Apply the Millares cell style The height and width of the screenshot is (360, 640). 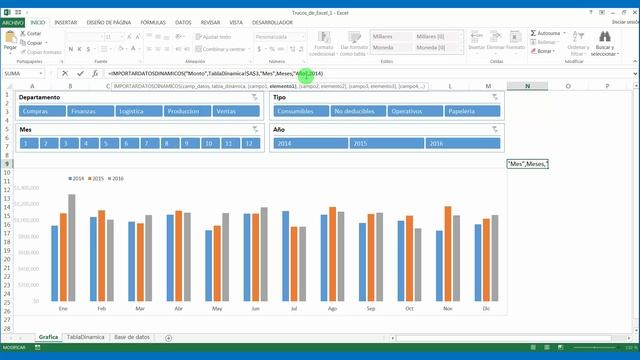[x=391, y=36]
